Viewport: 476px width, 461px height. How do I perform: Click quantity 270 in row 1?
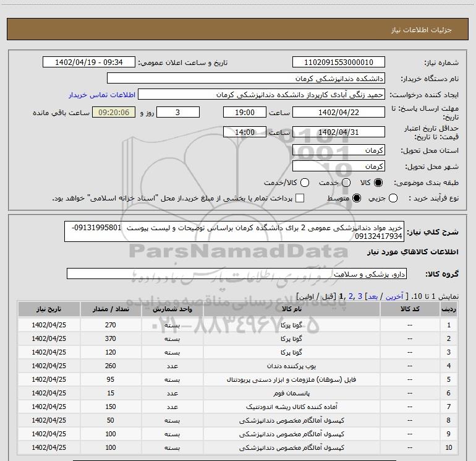(x=111, y=325)
